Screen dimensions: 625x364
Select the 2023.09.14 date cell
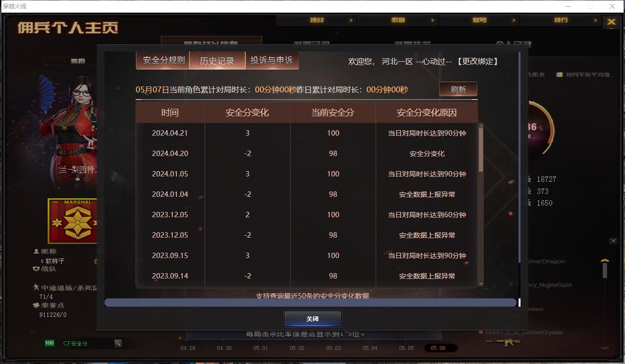[170, 276]
